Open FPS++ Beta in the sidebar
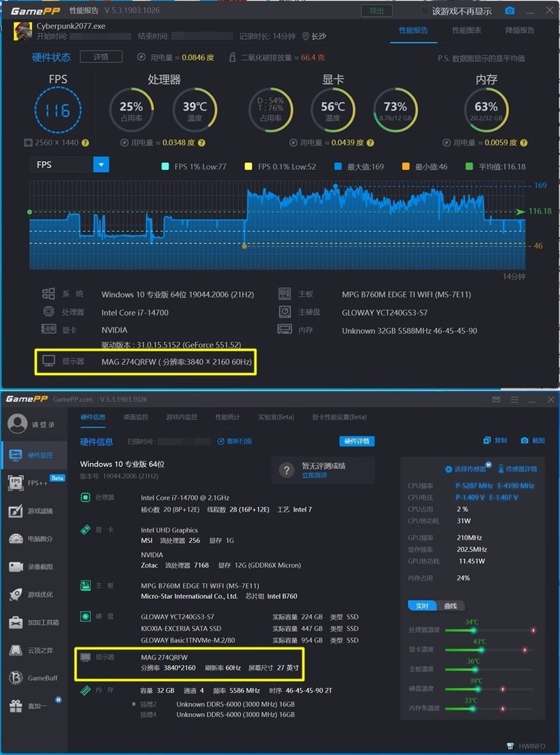Image resolution: width=560 pixels, height=755 pixels. (x=34, y=483)
